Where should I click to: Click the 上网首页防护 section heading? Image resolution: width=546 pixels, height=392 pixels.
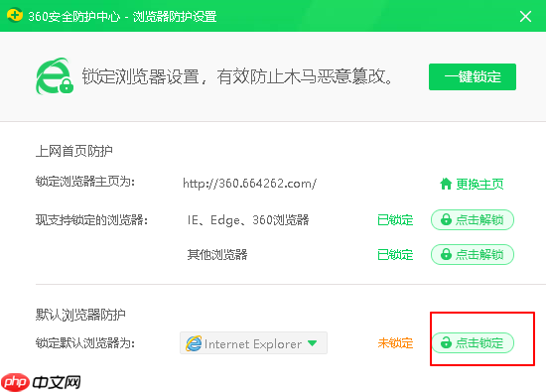(74, 151)
